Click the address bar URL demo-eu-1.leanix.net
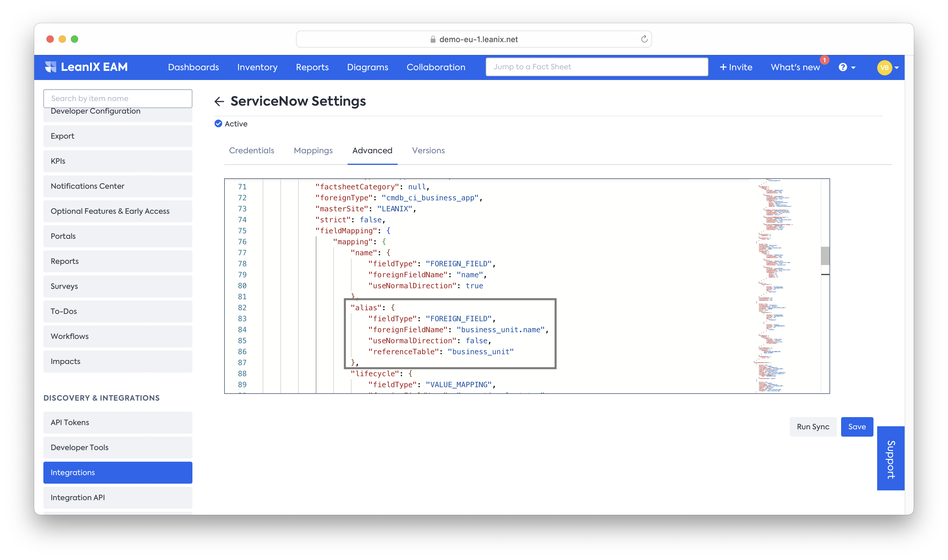This screenshot has height=560, width=948. point(478,39)
